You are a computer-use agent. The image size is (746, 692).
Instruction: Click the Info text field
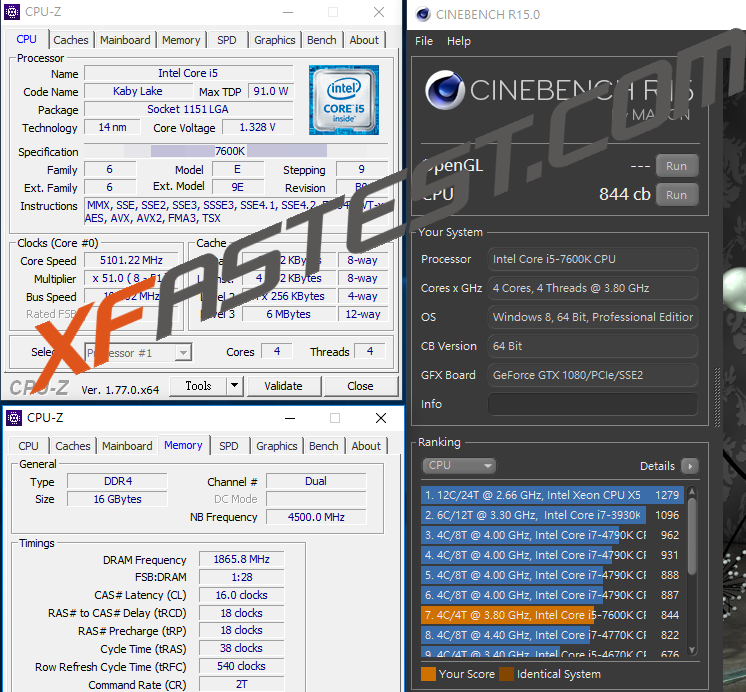(592, 404)
